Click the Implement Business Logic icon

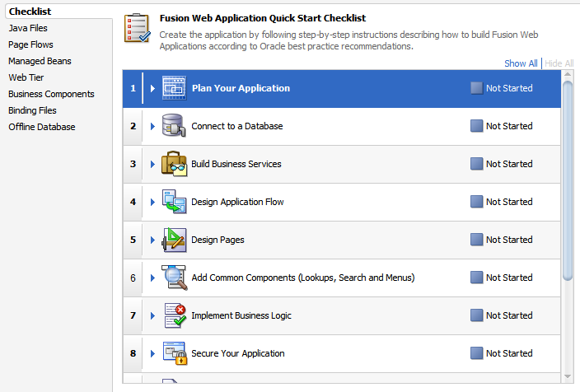pyautogui.click(x=175, y=315)
